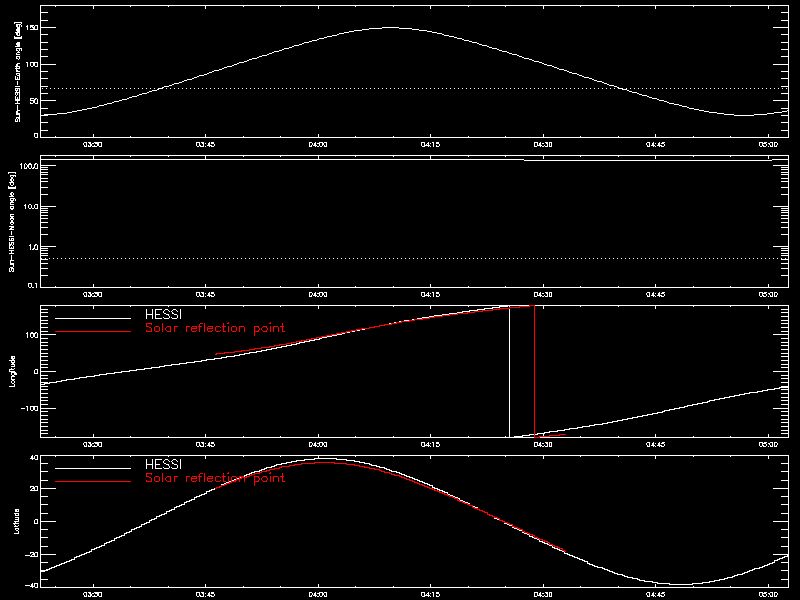The width and height of the screenshot is (800, 600).
Task: Click '1.0' tick on Sun-HESSI-Noon angle axis
Action: [32, 247]
